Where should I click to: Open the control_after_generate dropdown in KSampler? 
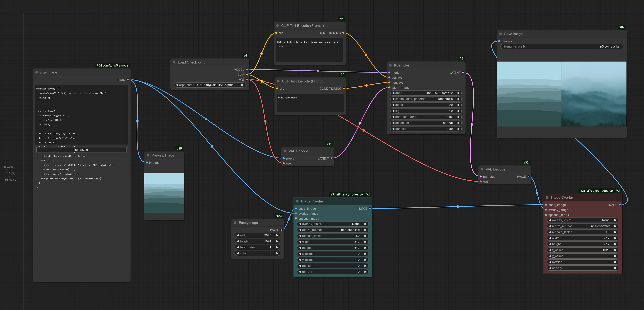(426, 99)
